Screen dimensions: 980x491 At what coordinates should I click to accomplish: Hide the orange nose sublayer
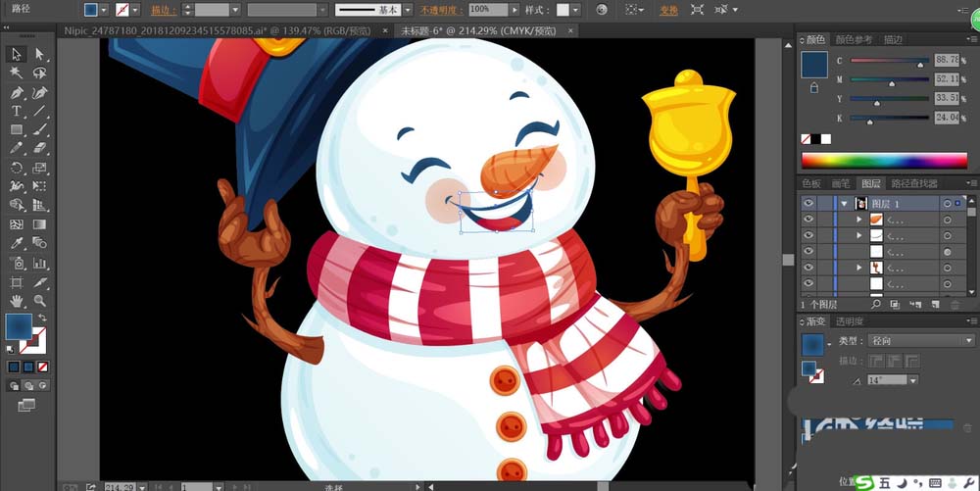808,220
